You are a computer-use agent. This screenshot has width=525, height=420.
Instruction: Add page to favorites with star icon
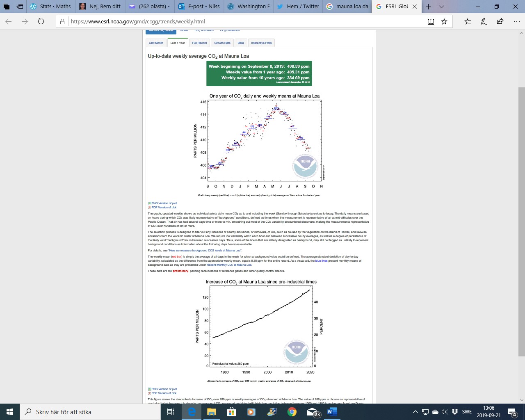444,22
